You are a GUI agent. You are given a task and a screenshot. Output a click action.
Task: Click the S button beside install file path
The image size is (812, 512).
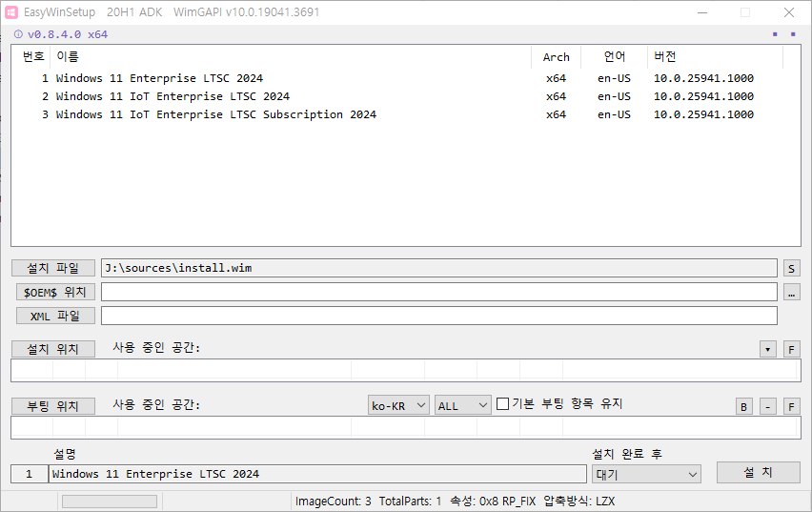point(791,269)
